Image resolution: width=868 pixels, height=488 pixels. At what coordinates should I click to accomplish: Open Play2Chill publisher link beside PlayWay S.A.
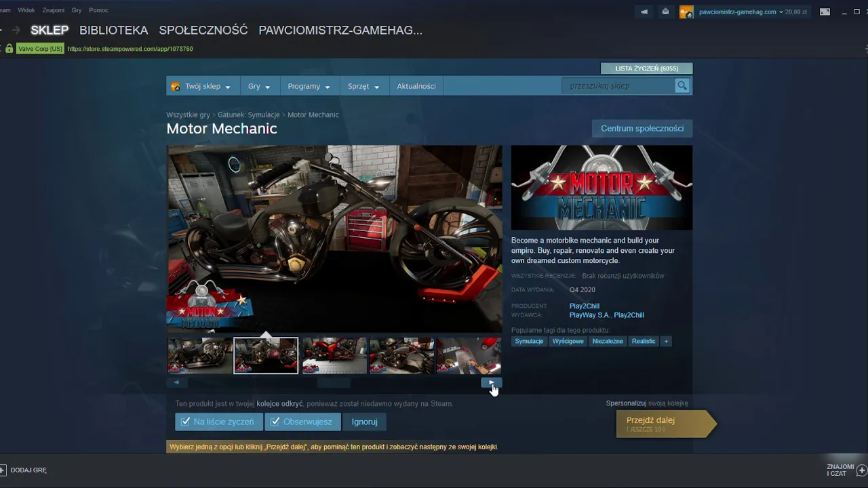tap(629, 315)
